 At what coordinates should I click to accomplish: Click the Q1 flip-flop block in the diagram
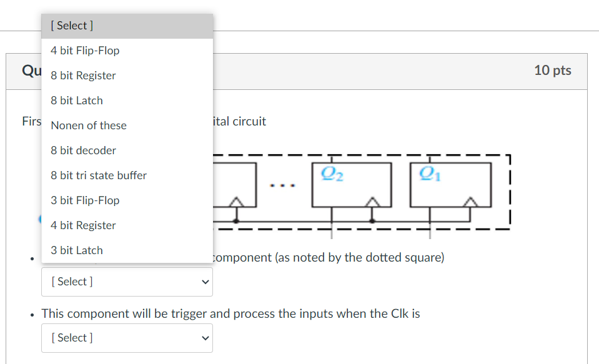point(450,184)
